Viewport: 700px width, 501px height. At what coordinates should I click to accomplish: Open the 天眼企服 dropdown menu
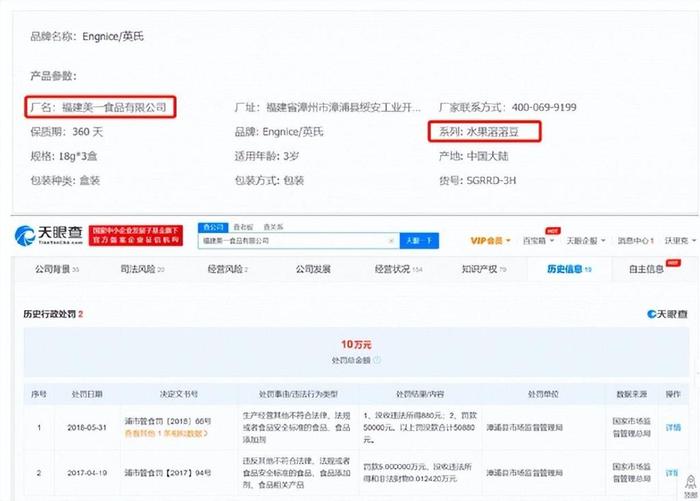(586, 241)
